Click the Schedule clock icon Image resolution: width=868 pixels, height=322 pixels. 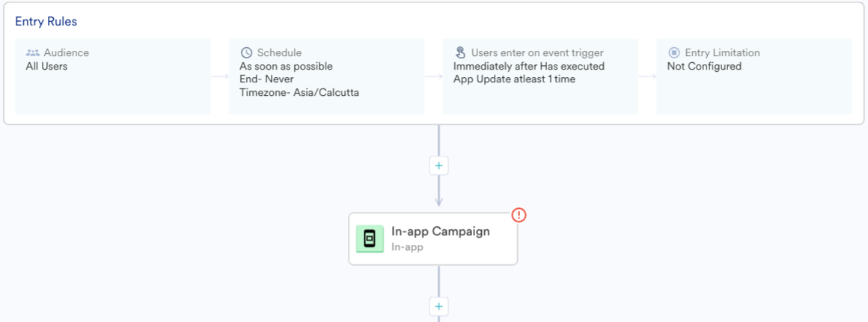[x=246, y=52]
